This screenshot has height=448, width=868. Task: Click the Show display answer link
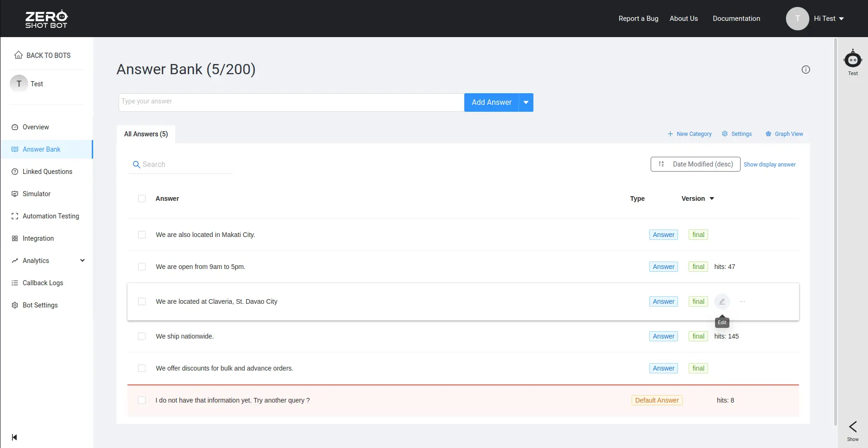(769, 165)
